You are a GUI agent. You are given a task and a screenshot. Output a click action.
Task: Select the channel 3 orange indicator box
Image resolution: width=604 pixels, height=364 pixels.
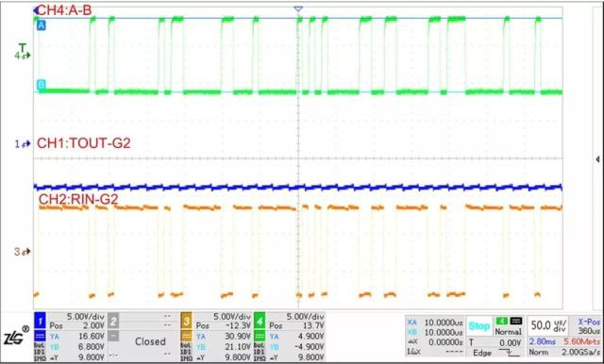click(x=187, y=320)
